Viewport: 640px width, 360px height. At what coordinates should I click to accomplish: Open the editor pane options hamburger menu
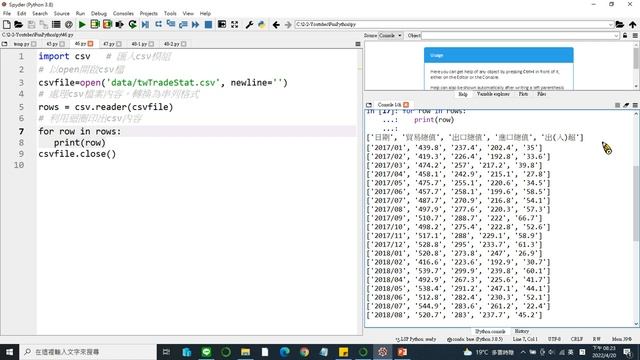[x=358, y=44]
